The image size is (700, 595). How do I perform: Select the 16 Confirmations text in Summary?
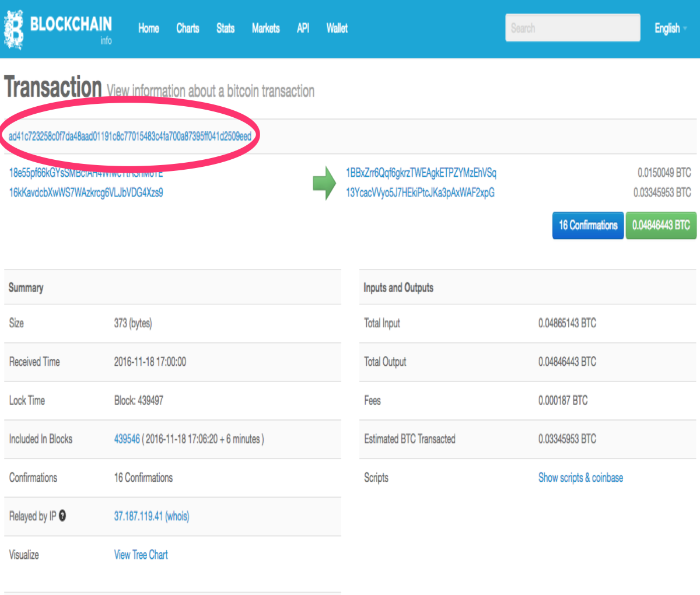(x=143, y=478)
